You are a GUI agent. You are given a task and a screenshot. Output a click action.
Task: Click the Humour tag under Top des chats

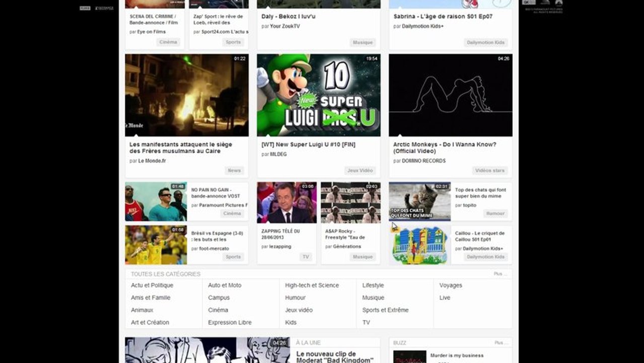(x=495, y=213)
